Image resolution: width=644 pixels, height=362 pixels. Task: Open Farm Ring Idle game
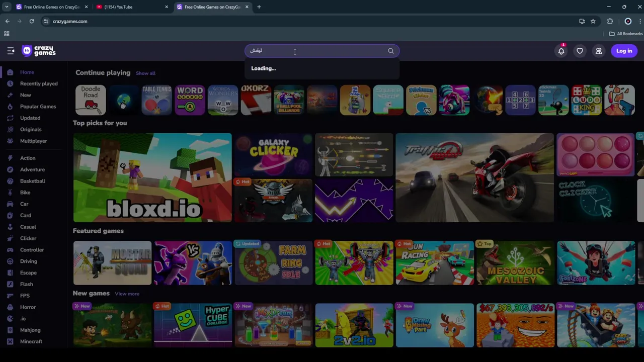pyautogui.click(x=273, y=263)
